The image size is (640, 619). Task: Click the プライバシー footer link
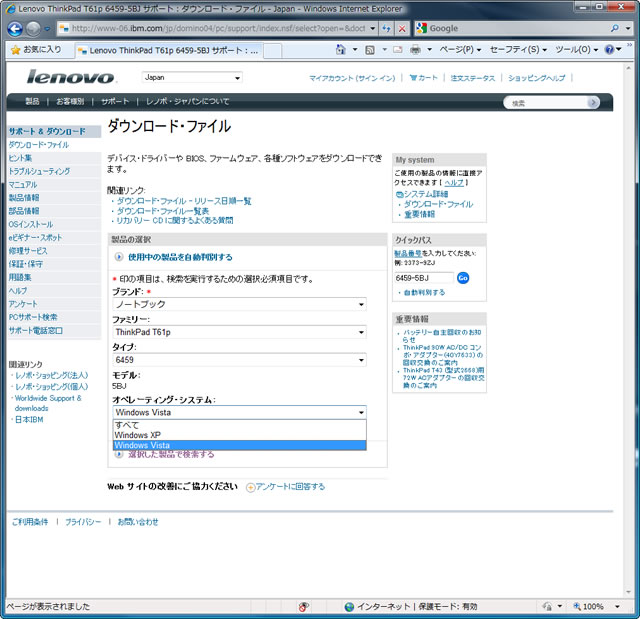[83, 522]
